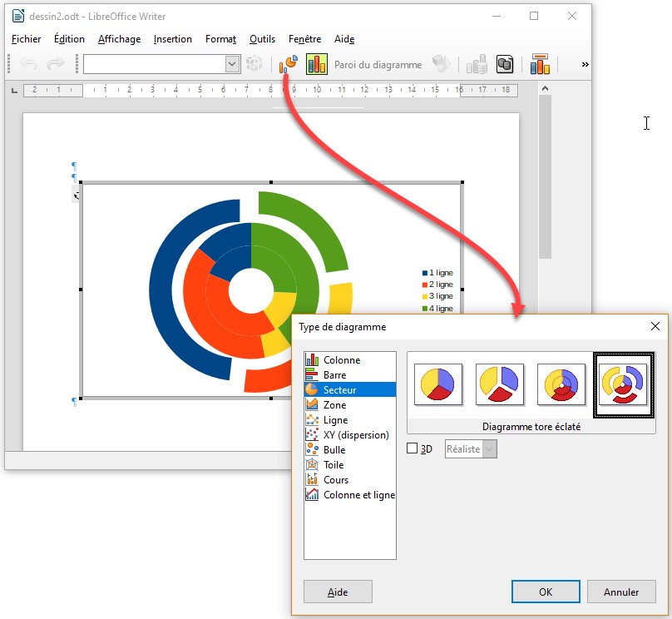Viewport: 672px width, 619px height.
Task: Open the Format menu
Action: [220, 39]
